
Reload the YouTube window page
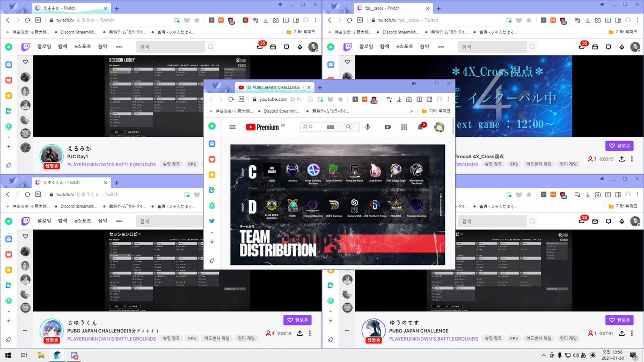click(231, 99)
